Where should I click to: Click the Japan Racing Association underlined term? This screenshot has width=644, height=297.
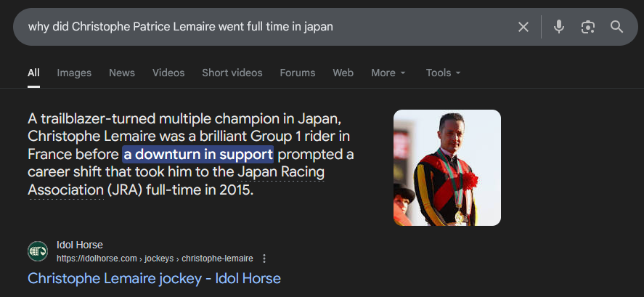(x=280, y=173)
